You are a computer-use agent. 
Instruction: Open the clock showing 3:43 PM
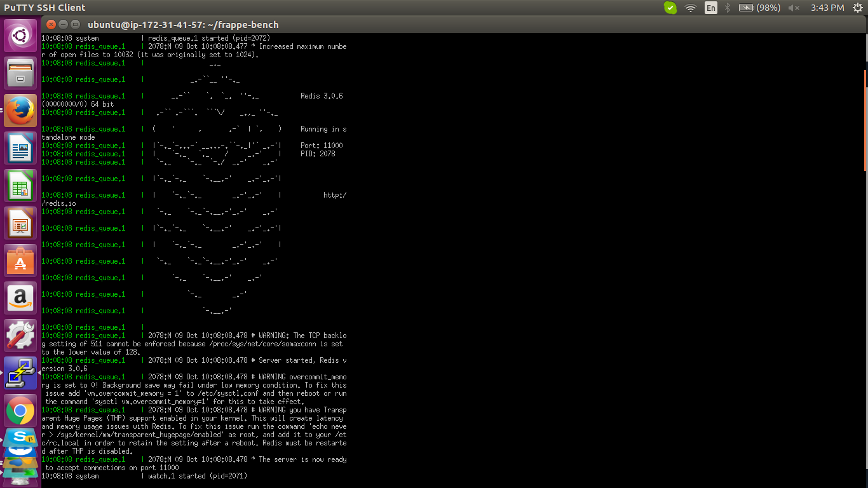pos(827,8)
